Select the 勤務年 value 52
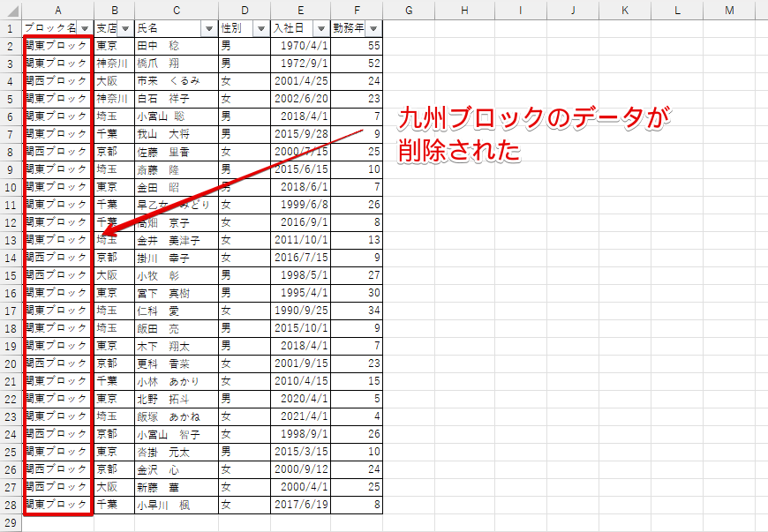 [x=357, y=64]
